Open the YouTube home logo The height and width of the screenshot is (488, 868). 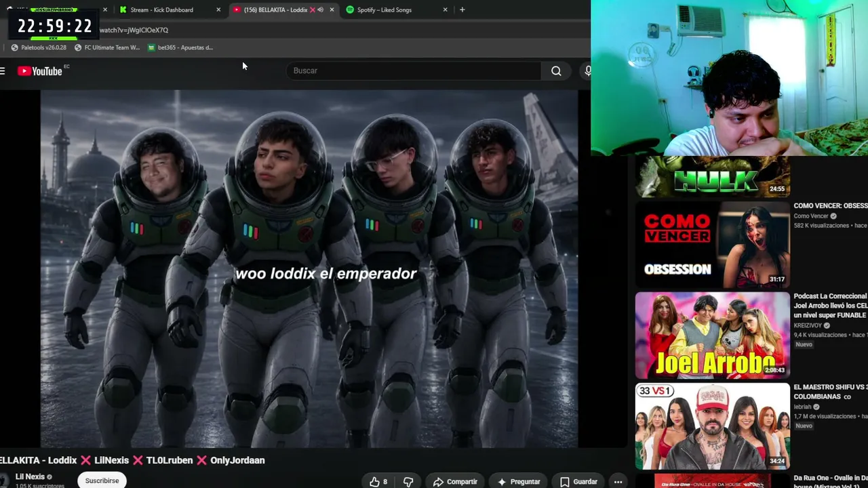point(39,71)
